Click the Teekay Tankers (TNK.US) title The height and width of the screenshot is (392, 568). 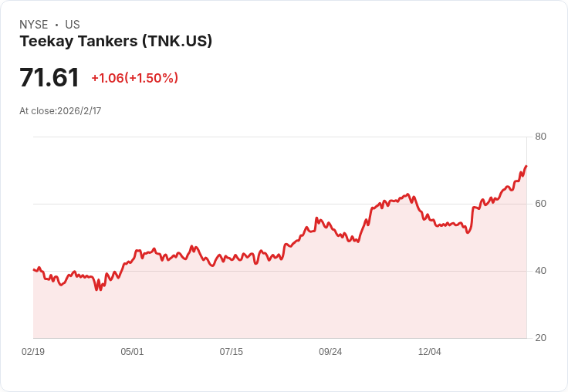(116, 42)
